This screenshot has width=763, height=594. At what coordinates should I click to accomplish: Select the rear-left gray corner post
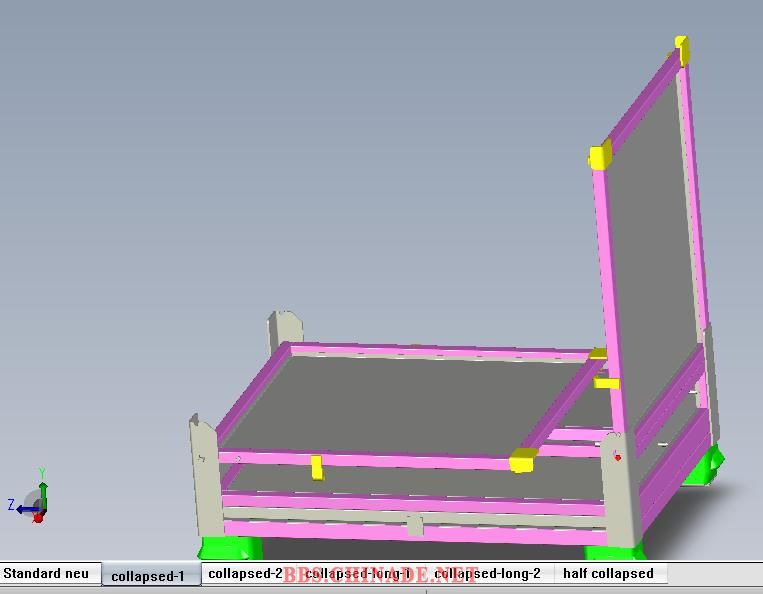(284, 328)
